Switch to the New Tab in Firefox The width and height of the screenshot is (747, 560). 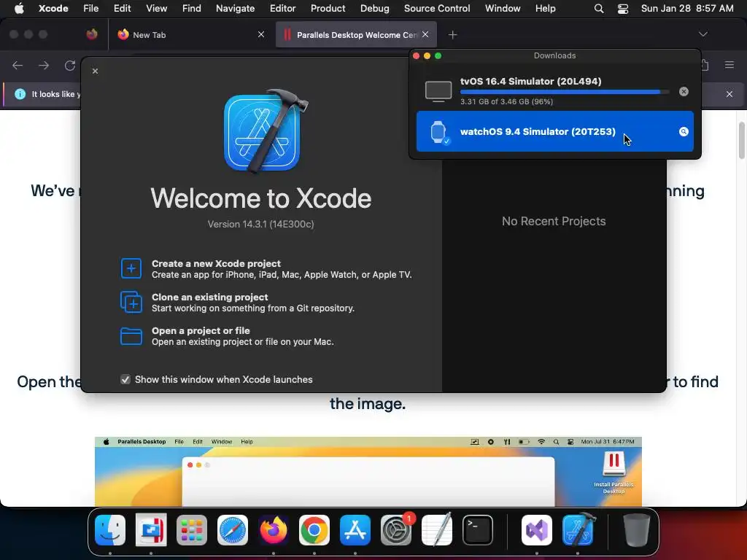(190, 35)
